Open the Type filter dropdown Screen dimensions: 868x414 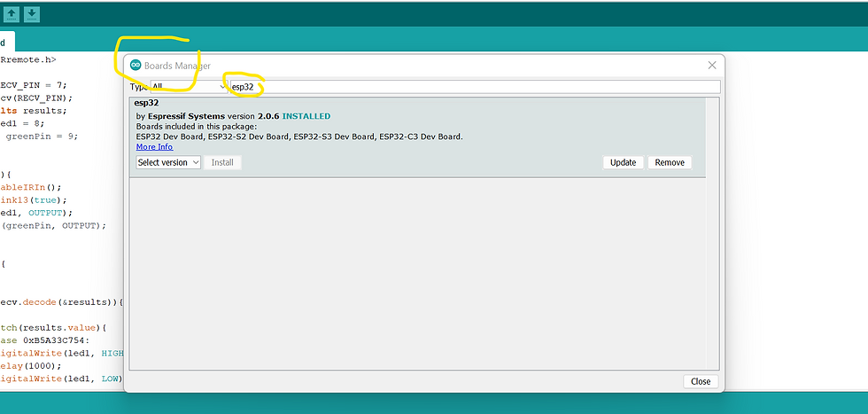click(189, 87)
